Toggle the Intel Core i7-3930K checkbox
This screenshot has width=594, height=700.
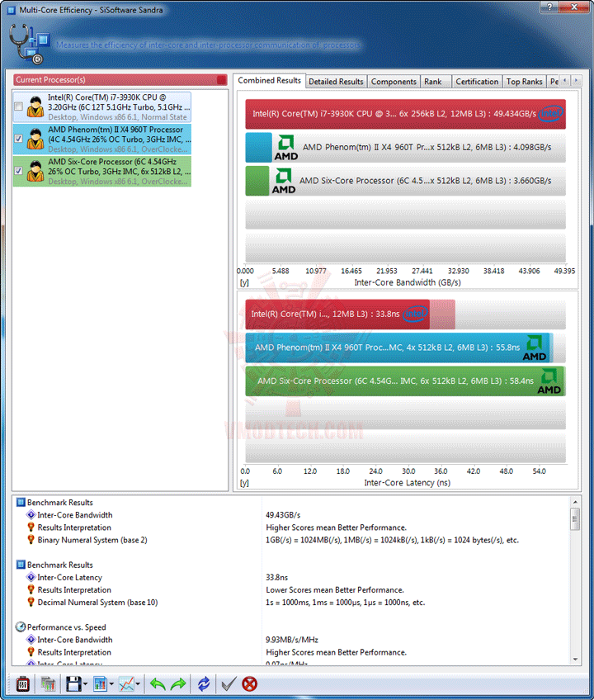tap(18, 106)
